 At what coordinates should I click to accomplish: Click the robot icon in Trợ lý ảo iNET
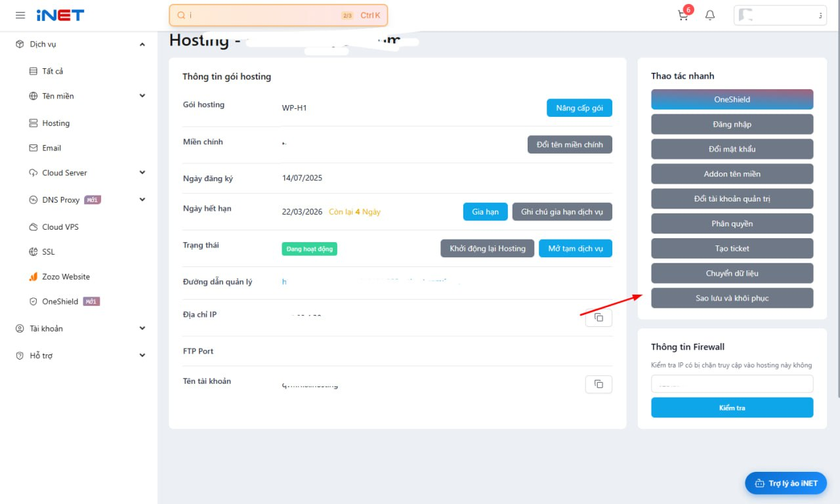point(760,484)
